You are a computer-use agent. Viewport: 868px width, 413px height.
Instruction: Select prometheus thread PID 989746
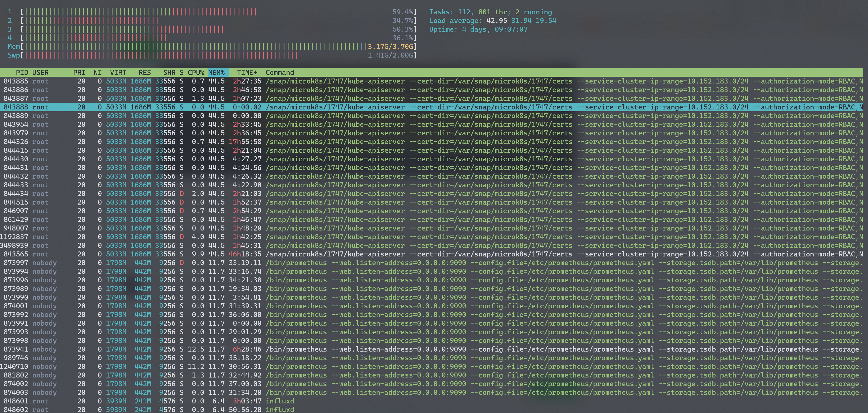pos(432,358)
